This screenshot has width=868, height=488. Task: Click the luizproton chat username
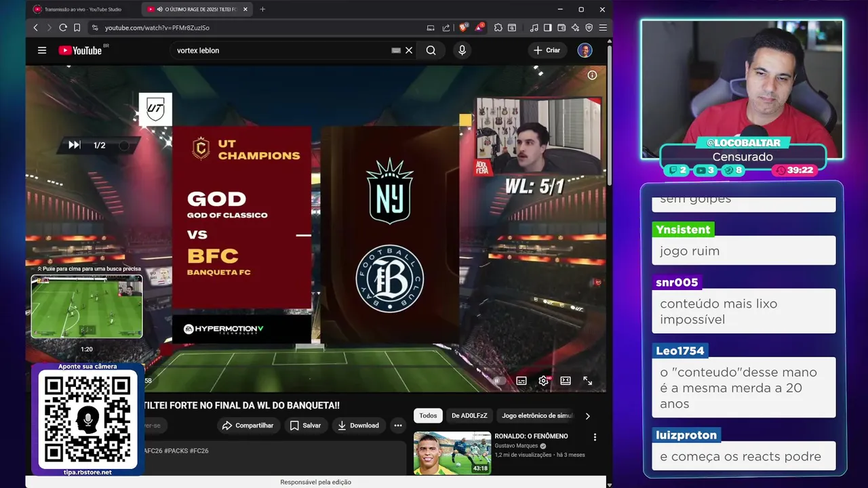coord(686,434)
